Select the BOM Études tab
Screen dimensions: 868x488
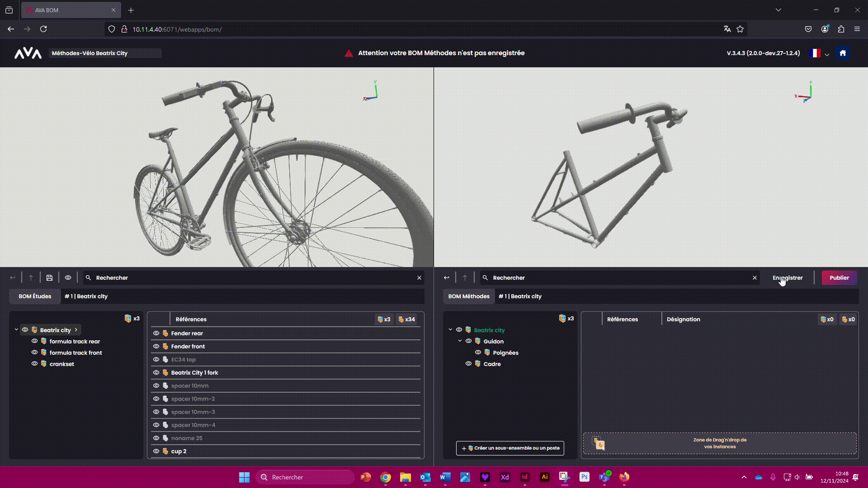pos(35,296)
